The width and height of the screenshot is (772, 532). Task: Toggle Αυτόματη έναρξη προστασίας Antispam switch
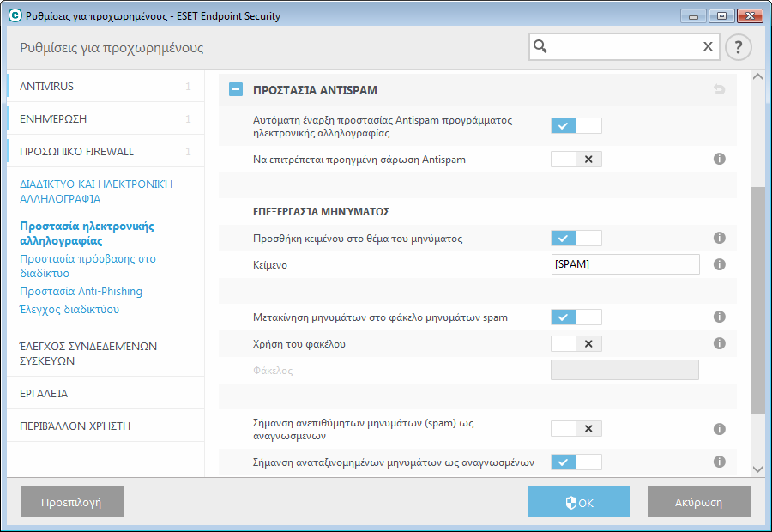click(x=576, y=125)
